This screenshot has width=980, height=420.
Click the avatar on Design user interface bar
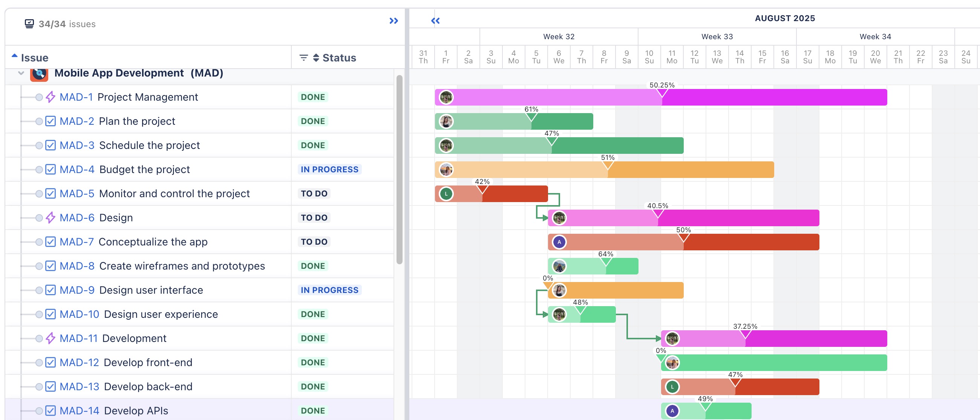pyautogui.click(x=559, y=290)
